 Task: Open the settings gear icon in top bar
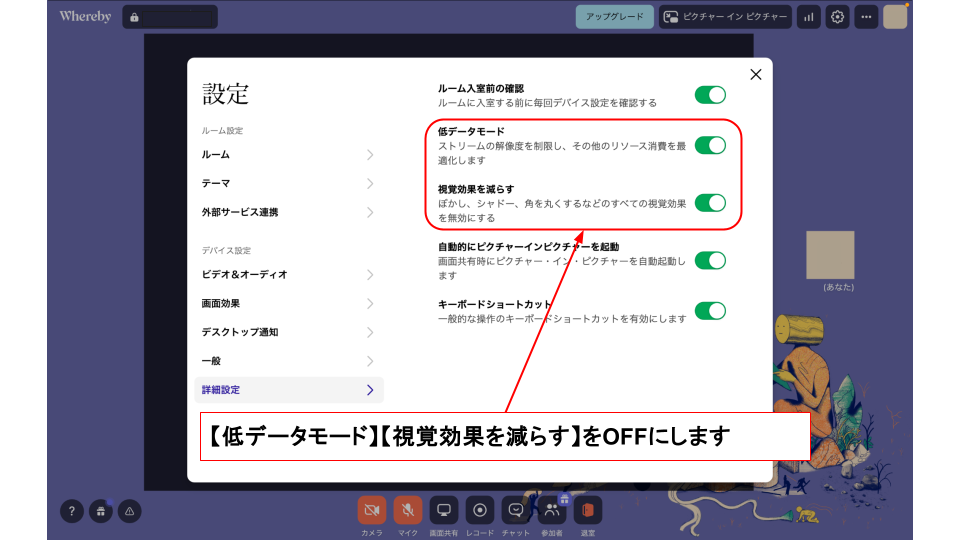[x=837, y=17]
